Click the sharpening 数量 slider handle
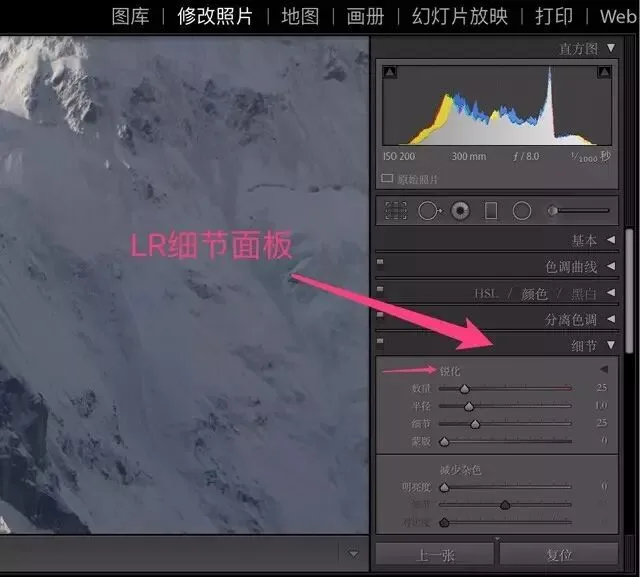 pyautogui.click(x=464, y=389)
